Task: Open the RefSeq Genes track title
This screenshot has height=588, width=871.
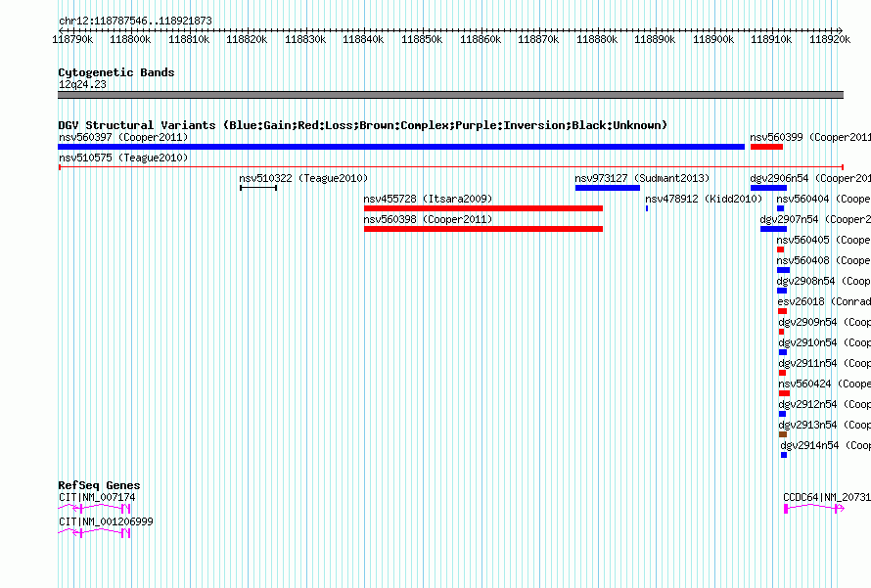Action: click(99, 485)
